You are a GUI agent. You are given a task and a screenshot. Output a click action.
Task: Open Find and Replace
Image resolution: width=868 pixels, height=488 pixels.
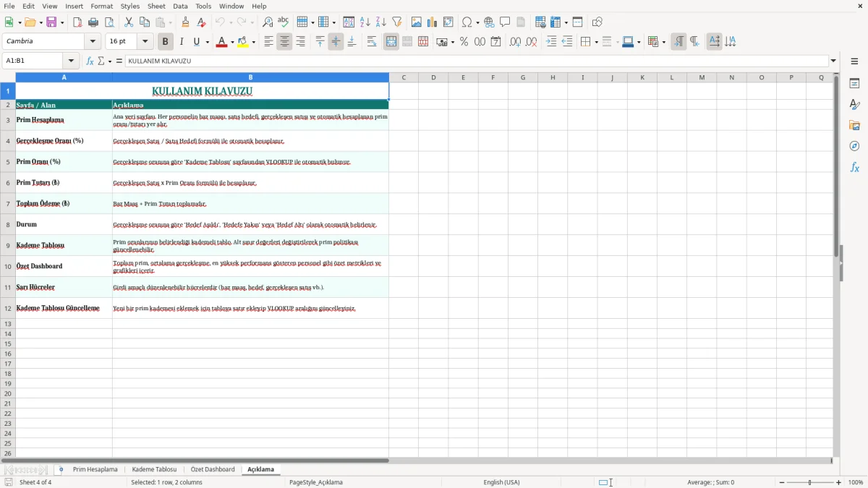coord(268,22)
